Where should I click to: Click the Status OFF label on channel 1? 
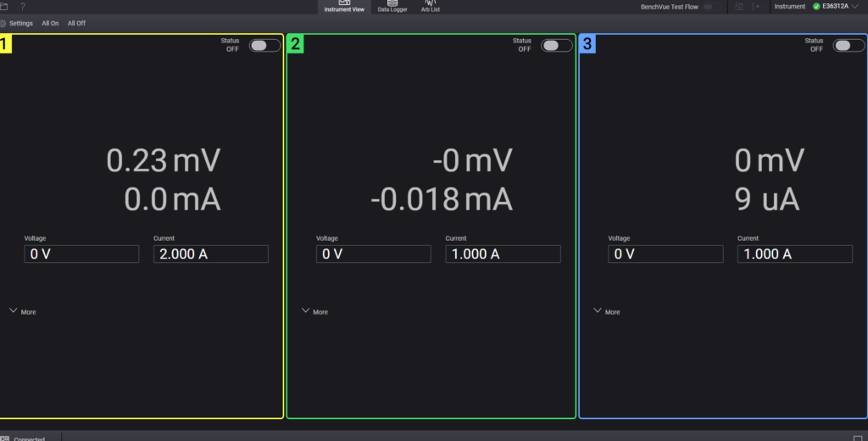231,45
